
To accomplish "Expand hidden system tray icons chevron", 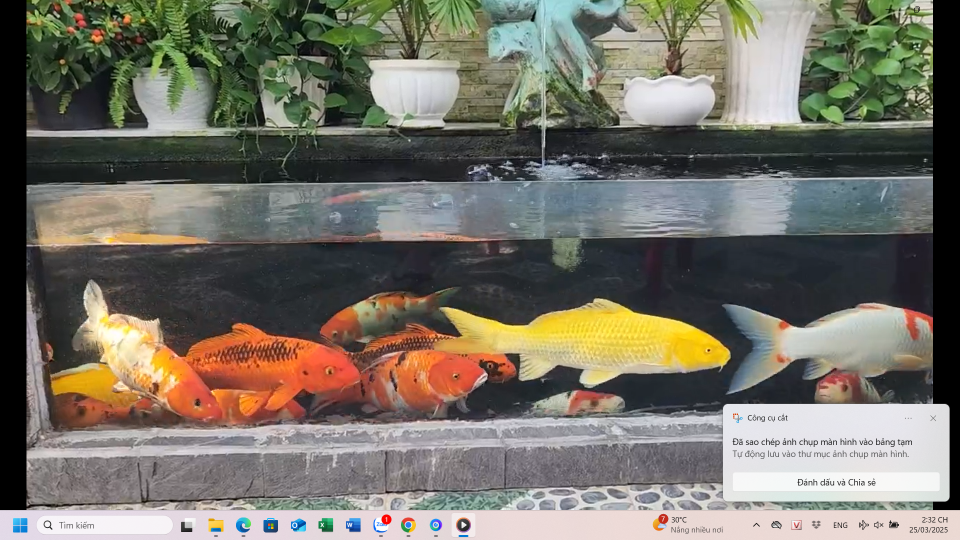I will tap(757, 525).
